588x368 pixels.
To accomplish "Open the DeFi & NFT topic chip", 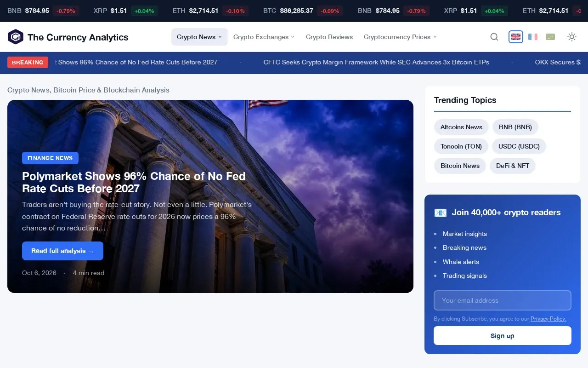I will (x=513, y=166).
